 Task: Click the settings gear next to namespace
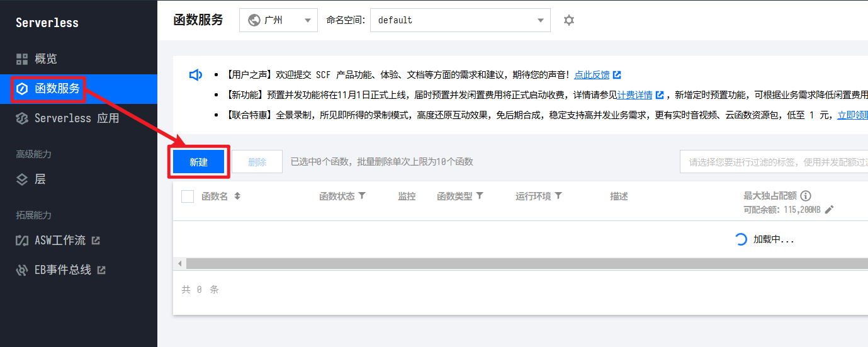pos(569,20)
